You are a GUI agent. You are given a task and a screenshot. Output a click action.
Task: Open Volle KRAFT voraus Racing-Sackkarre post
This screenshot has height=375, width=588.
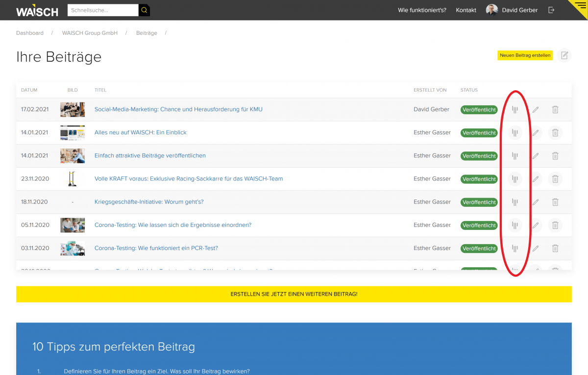point(189,178)
